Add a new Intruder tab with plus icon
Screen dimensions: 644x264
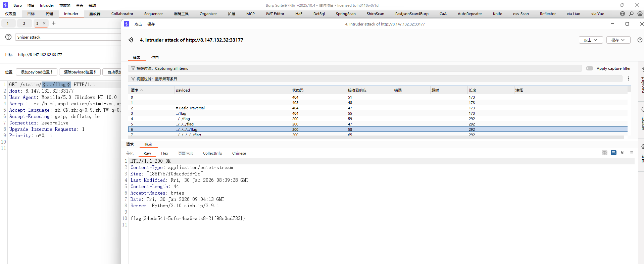pyautogui.click(x=54, y=23)
